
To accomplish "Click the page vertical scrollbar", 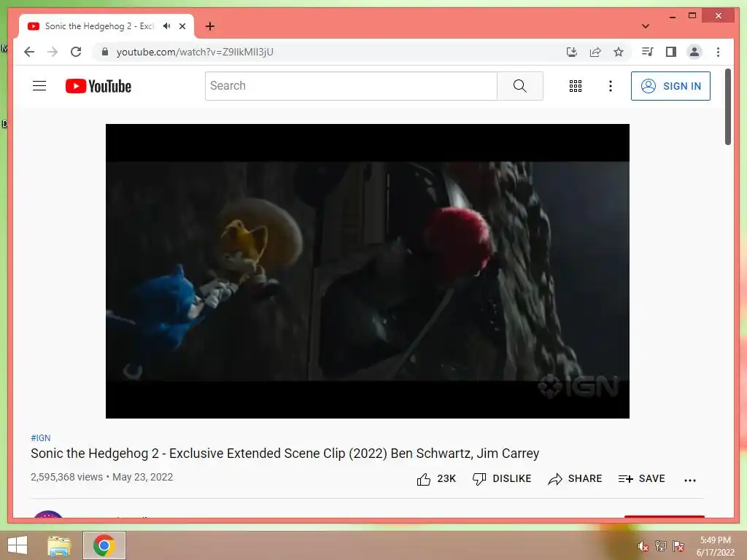I will [727, 106].
